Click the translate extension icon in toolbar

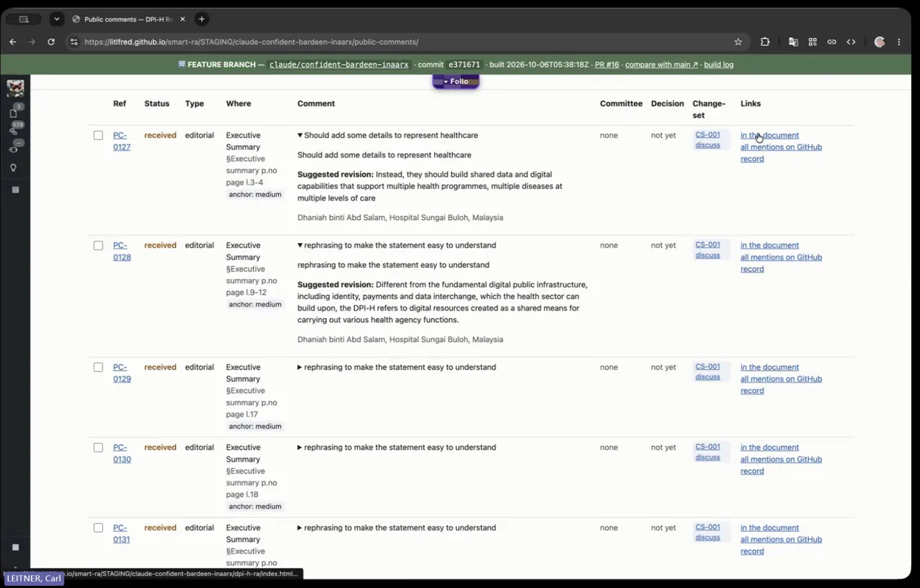[x=793, y=42]
